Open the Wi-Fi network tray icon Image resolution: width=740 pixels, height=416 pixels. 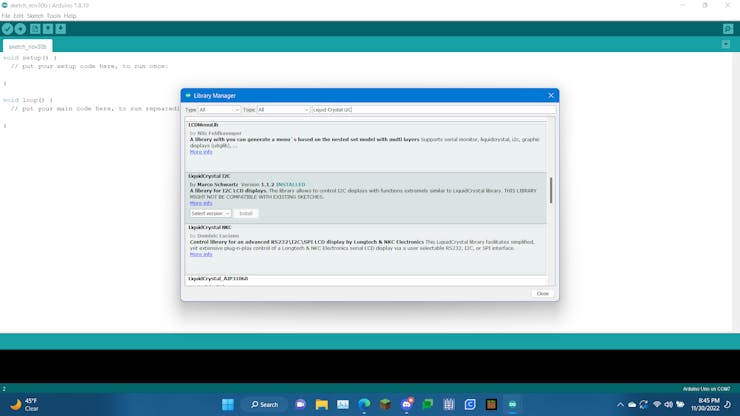point(656,405)
